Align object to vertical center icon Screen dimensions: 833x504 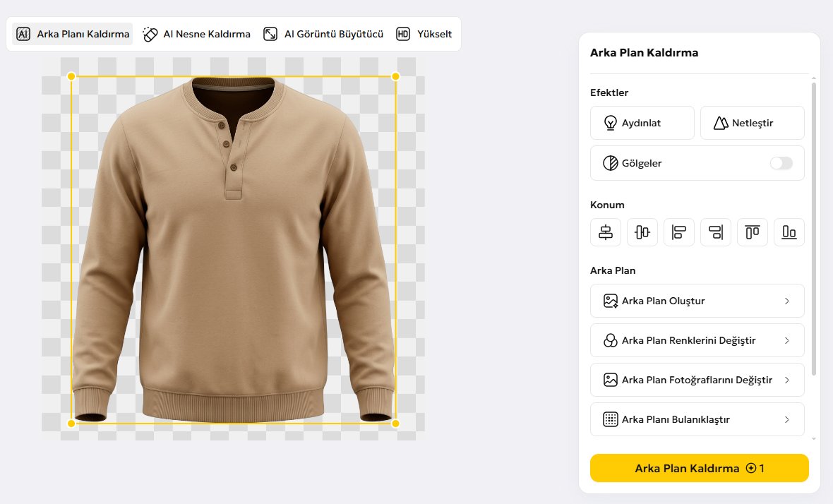642,232
